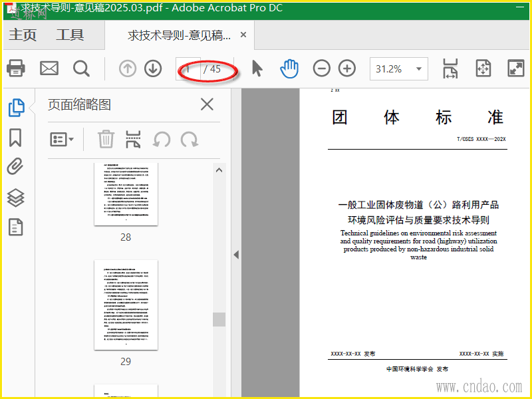This screenshot has width=532, height=399.
Task: Click the title line 一般工业固体废物道（公）路利用产品
Action: pos(418,205)
